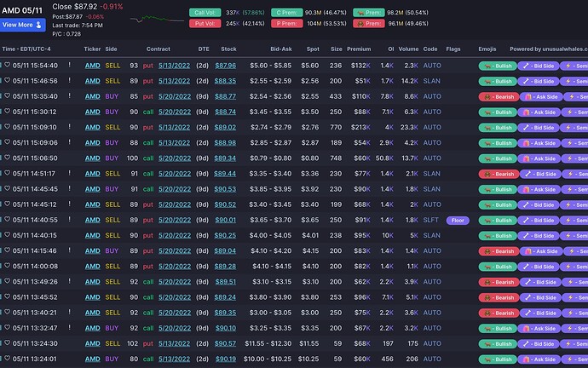Click Bearish tag on the 13:45:52 row
This screenshot has height=368, width=588.
(499, 297)
